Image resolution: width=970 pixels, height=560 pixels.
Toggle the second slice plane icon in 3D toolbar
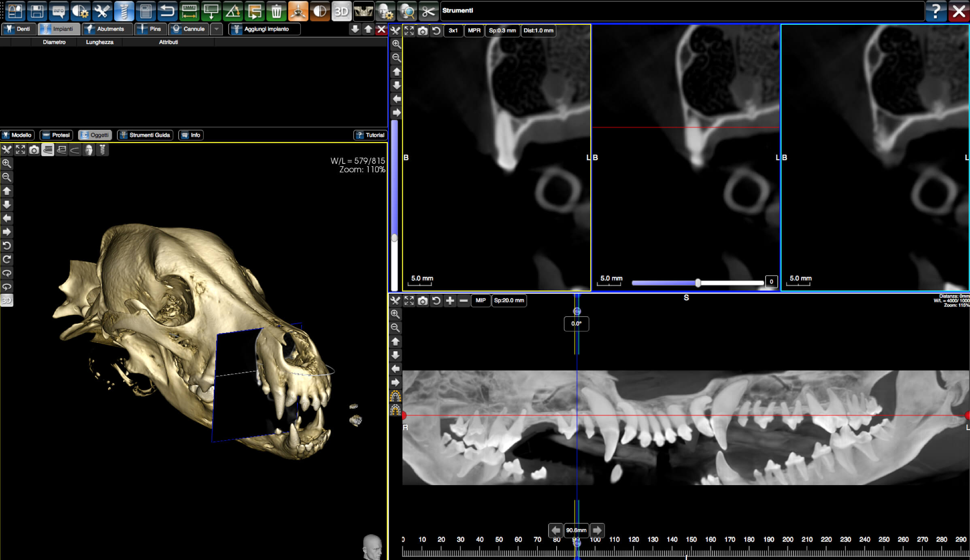point(62,150)
